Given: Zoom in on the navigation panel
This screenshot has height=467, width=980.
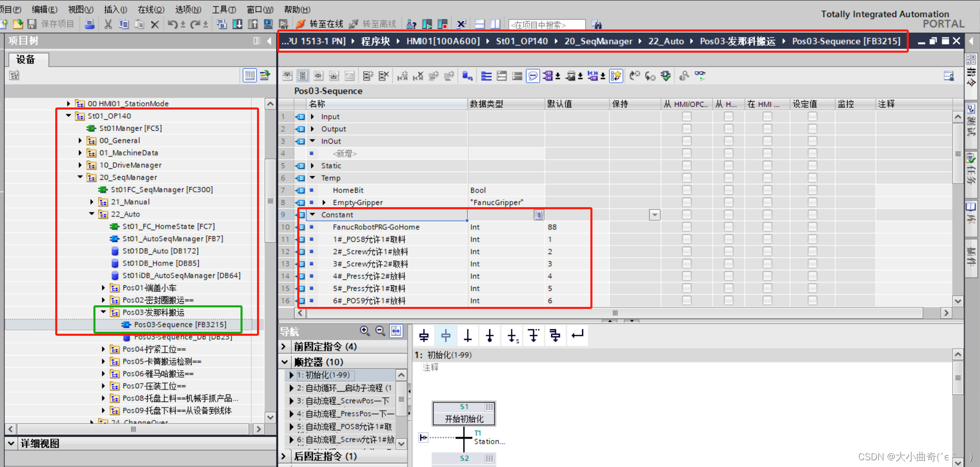Looking at the screenshot, I should tap(365, 331).
